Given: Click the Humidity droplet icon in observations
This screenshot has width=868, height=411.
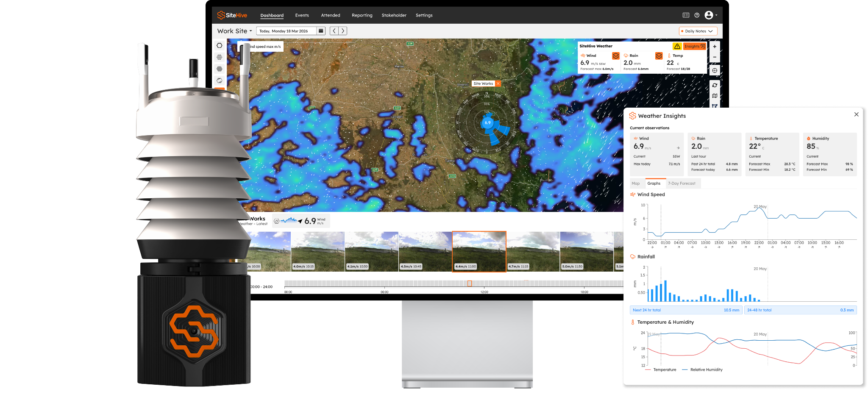Looking at the screenshot, I should click(809, 139).
